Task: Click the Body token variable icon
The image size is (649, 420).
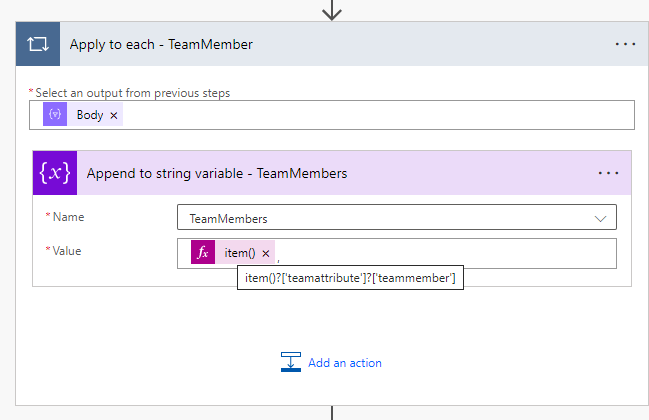Action: (55, 115)
